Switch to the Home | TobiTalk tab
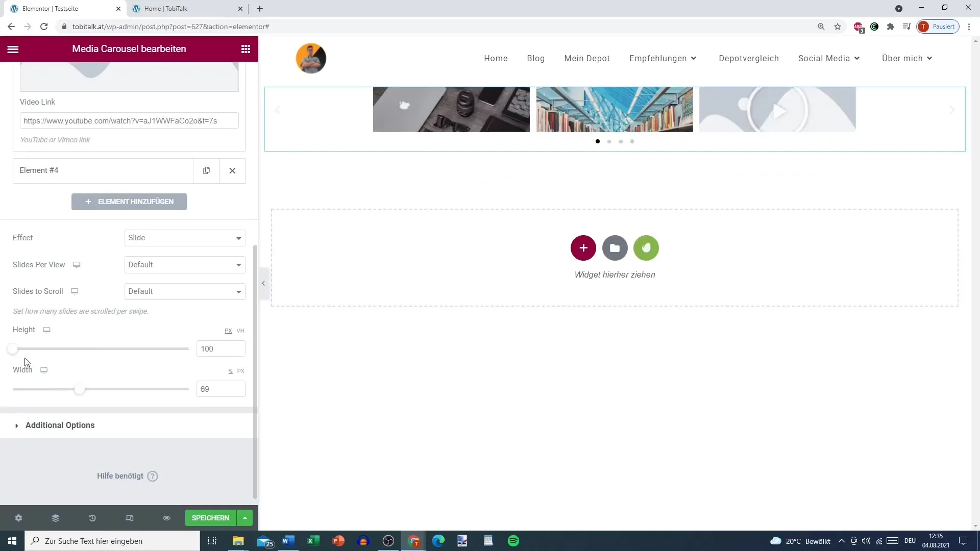 166,9
